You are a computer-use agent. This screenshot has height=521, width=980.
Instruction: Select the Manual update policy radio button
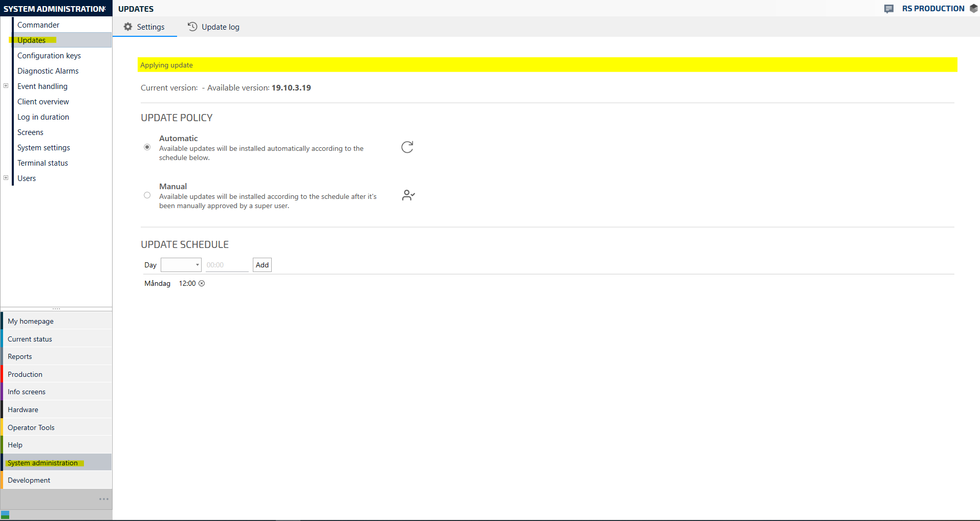pos(147,195)
